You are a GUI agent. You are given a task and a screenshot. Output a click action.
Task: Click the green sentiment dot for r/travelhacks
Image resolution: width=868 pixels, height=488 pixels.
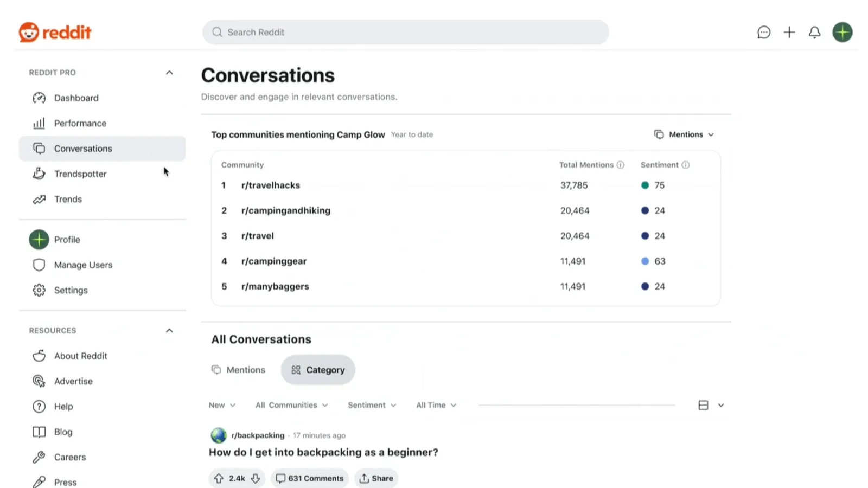coord(645,185)
